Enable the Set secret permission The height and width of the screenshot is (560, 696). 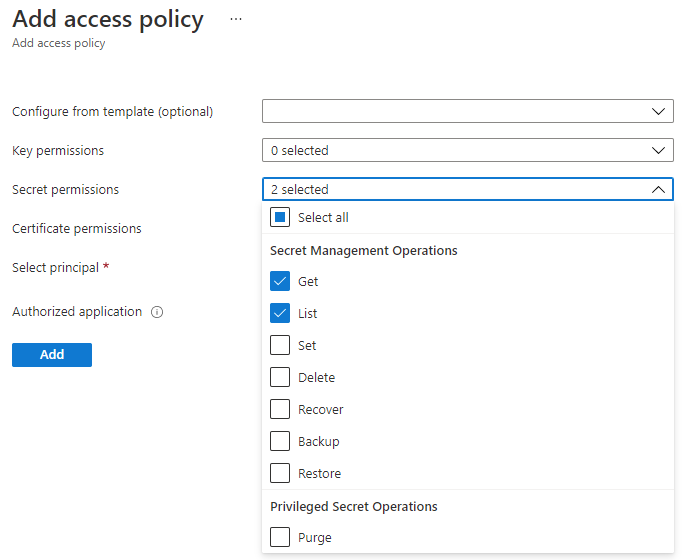click(x=280, y=345)
